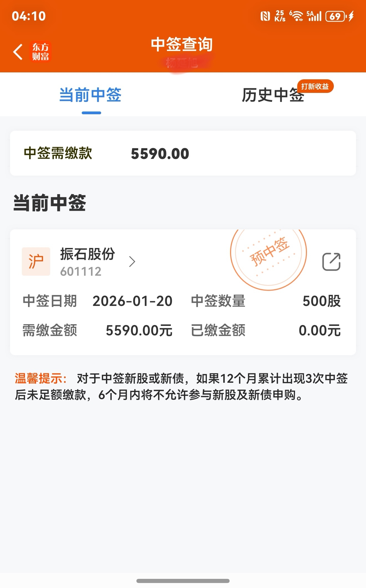The width and height of the screenshot is (366, 588).
Task: Tap the mobile signal strength icon
Action: [x=314, y=16]
